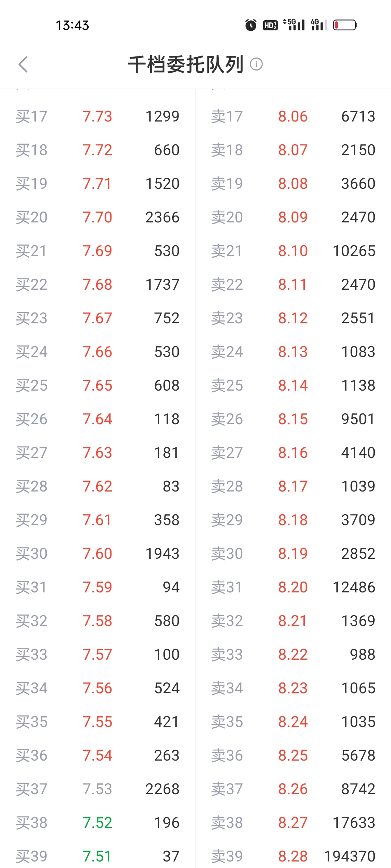Select the 卖39 volume 194370

350,856
